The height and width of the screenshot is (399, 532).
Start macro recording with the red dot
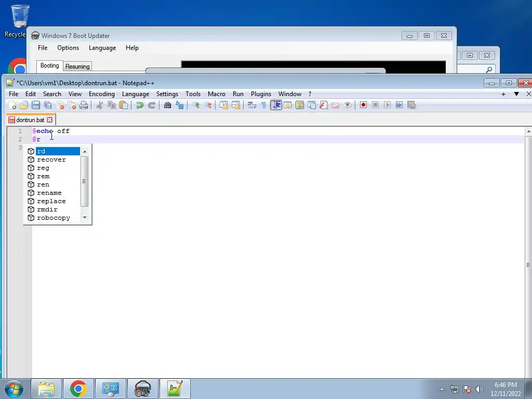click(x=363, y=105)
